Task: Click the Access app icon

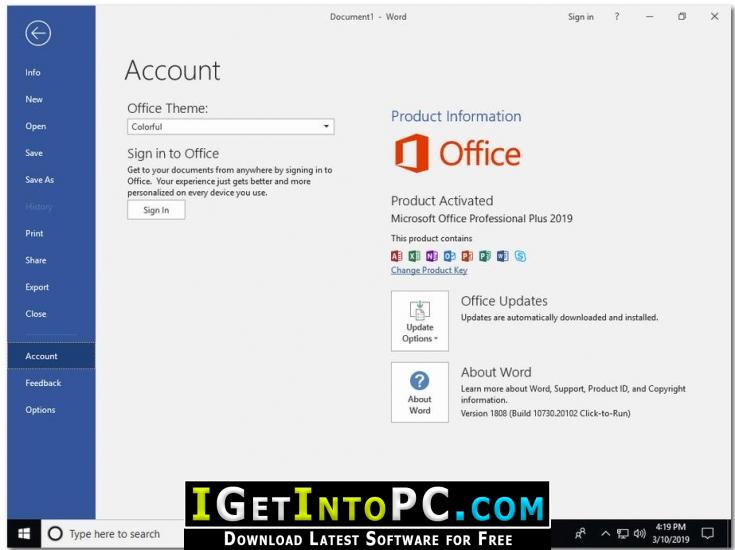Action: [397, 256]
